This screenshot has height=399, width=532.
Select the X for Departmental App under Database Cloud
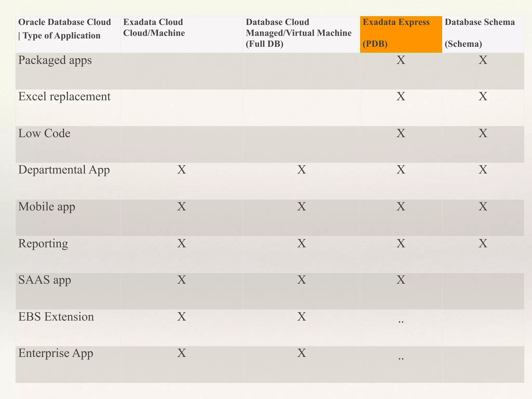pyautogui.click(x=302, y=170)
